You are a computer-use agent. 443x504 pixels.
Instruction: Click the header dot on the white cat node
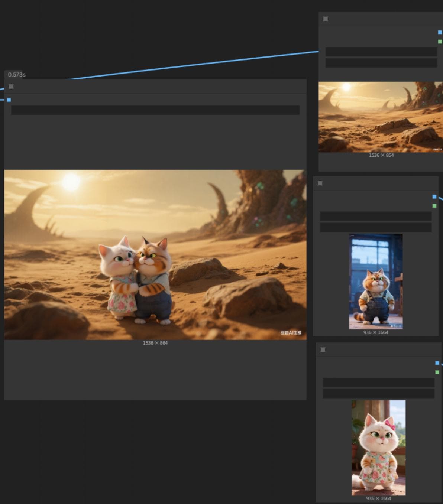pos(323,349)
